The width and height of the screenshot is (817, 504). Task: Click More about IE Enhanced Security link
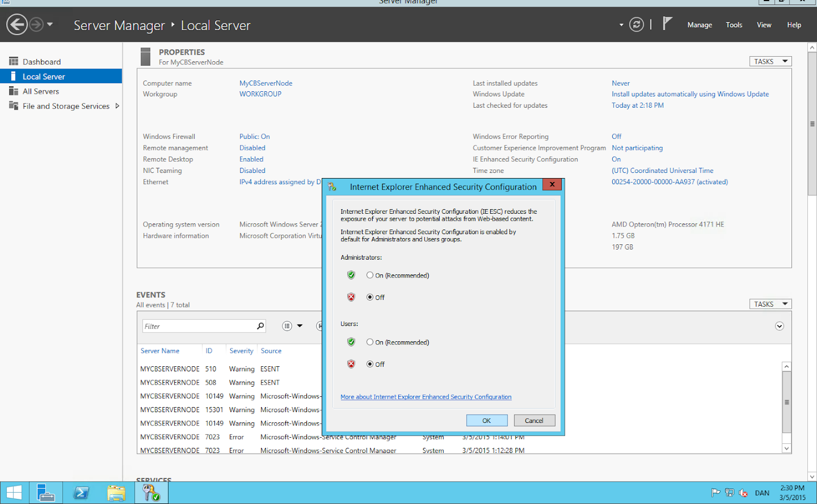click(426, 397)
